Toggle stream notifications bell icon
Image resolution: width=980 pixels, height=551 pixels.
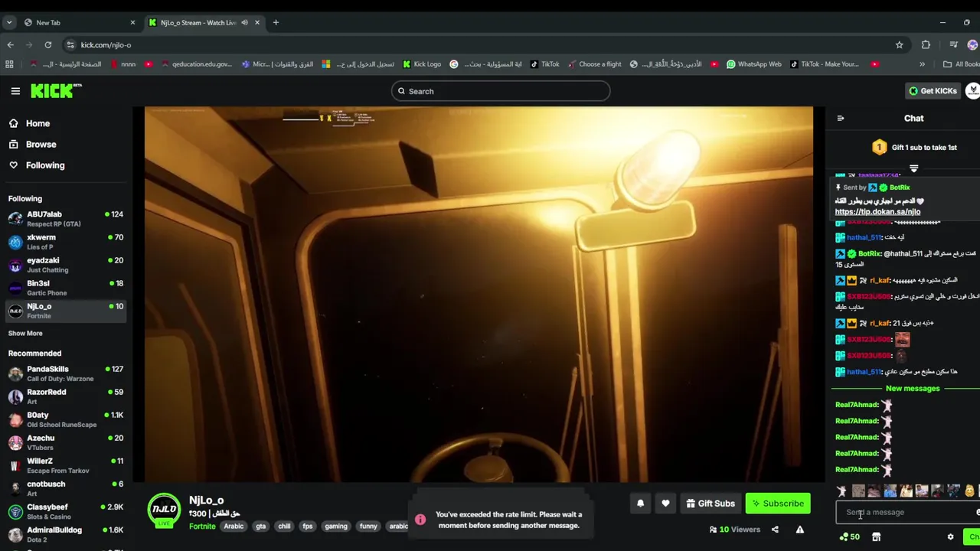[x=641, y=504]
